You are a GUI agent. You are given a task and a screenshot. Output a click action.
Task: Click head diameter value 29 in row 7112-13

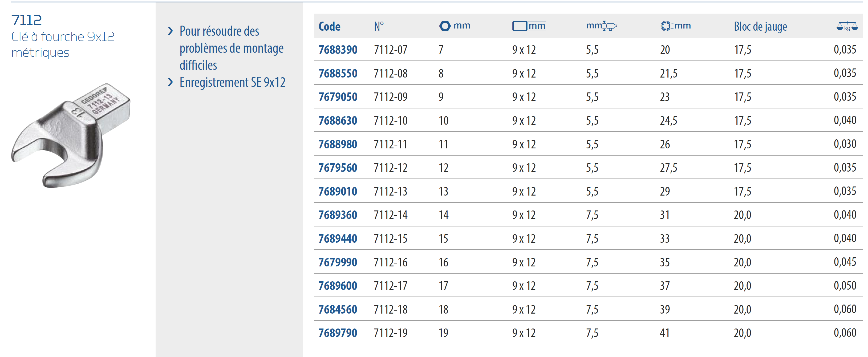665,192
